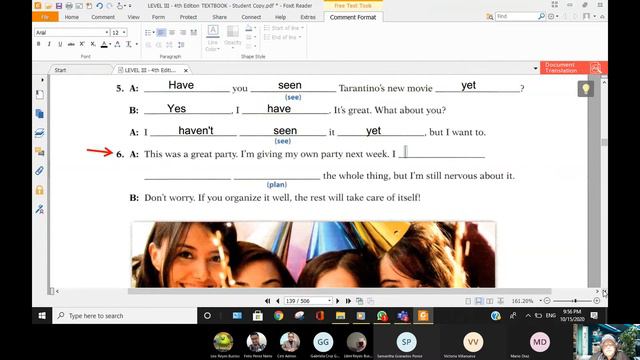Click the facing pages view icon

pos(489,301)
